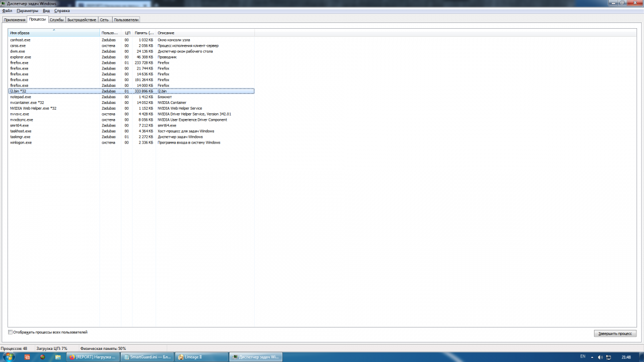Click the pinned file explorer folder icon
Screen dimensions: 644x362
pos(58,357)
